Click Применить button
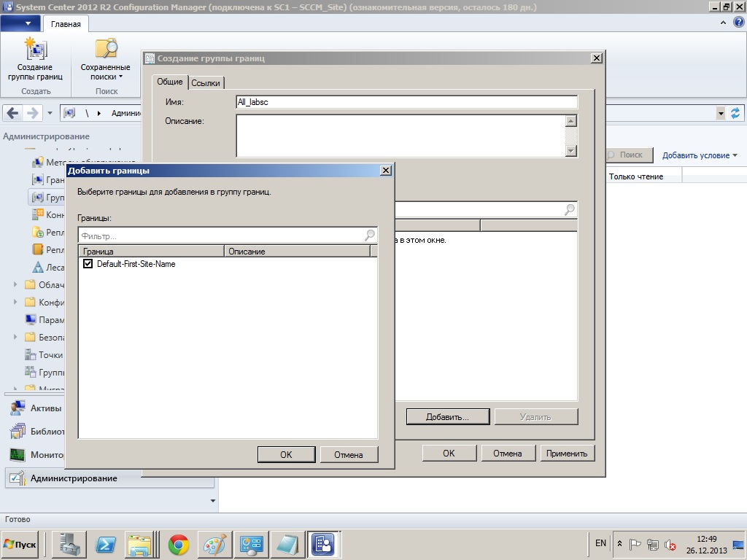Screen dimensions: 747x560 567,454
